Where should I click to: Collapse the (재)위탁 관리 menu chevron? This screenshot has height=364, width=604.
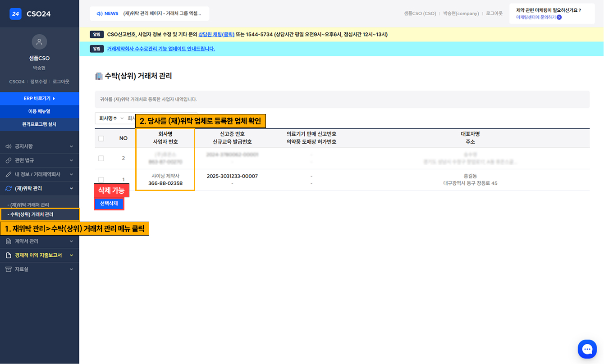click(71, 188)
